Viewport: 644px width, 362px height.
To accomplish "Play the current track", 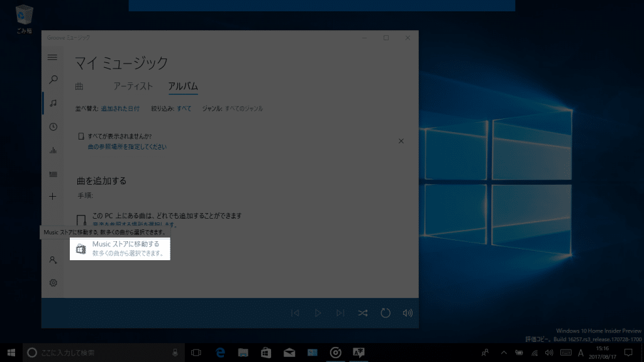I will 318,313.
